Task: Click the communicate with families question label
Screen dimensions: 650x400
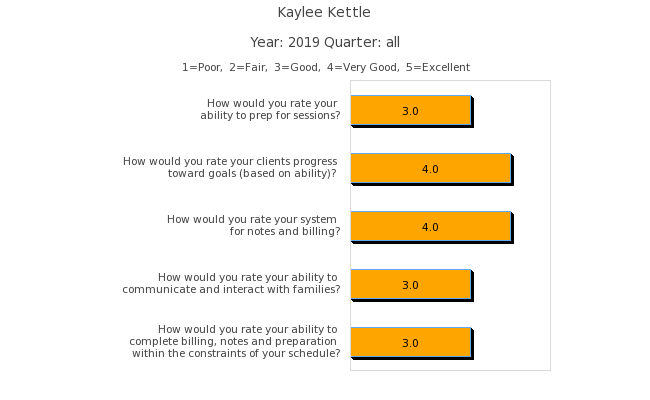Action: pyautogui.click(x=232, y=283)
